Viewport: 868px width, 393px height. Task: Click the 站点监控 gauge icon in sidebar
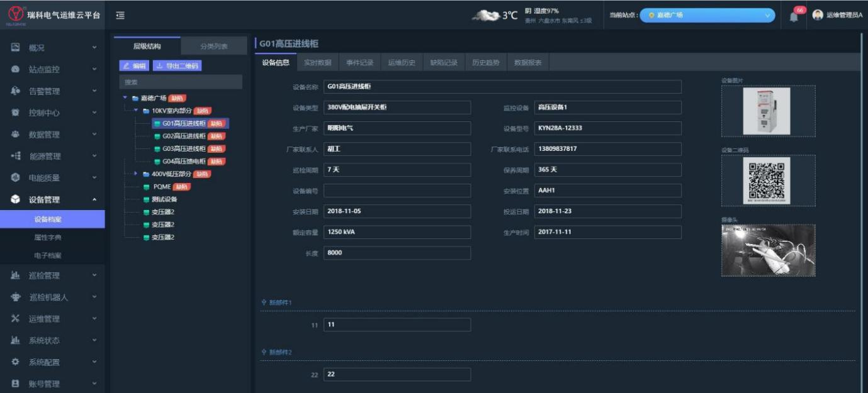(16, 69)
